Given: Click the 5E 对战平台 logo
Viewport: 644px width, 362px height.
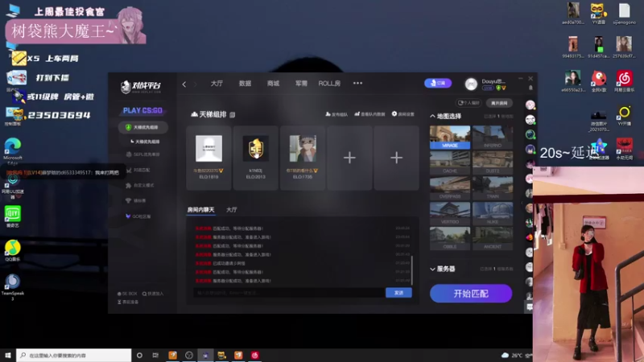Looking at the screenshot, I should [141, 86].
